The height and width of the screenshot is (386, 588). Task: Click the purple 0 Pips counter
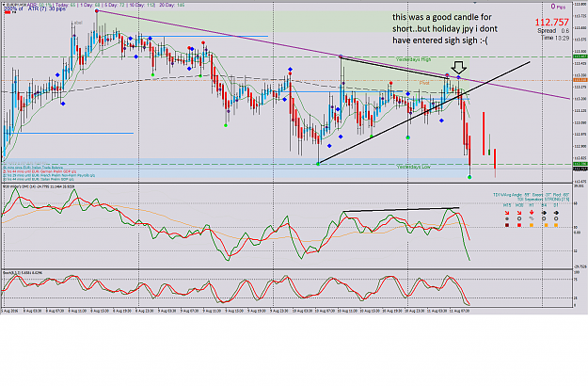click(x=558, y=7)
